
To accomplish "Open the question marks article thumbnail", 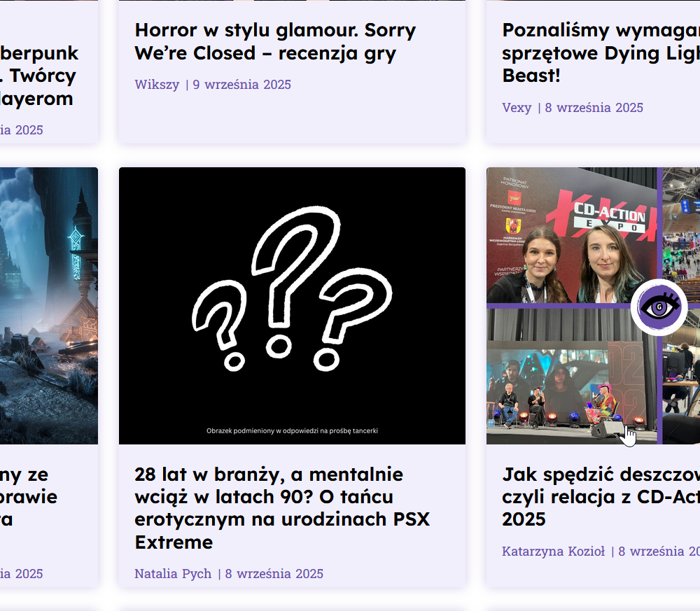I will coord(292,306).
